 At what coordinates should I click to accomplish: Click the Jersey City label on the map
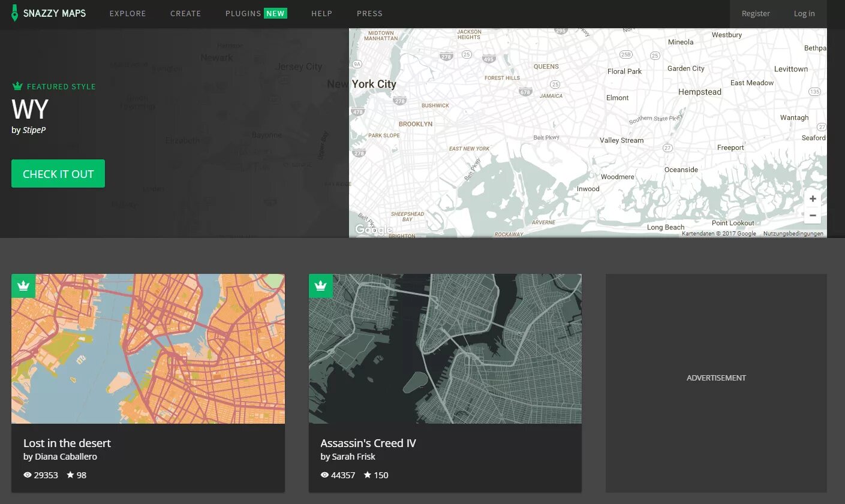(299, 67)
